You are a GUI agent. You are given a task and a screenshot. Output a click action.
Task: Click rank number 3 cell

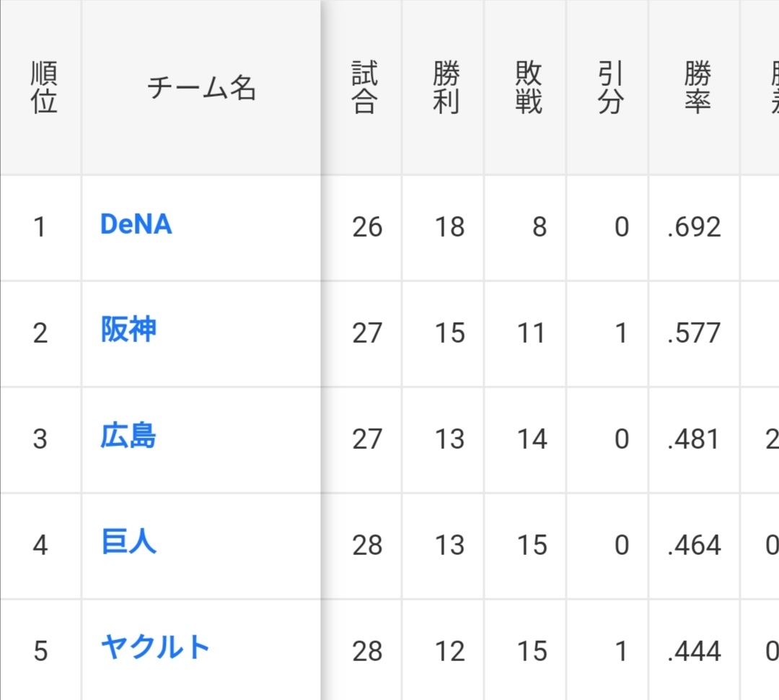[x=40, y=439]
